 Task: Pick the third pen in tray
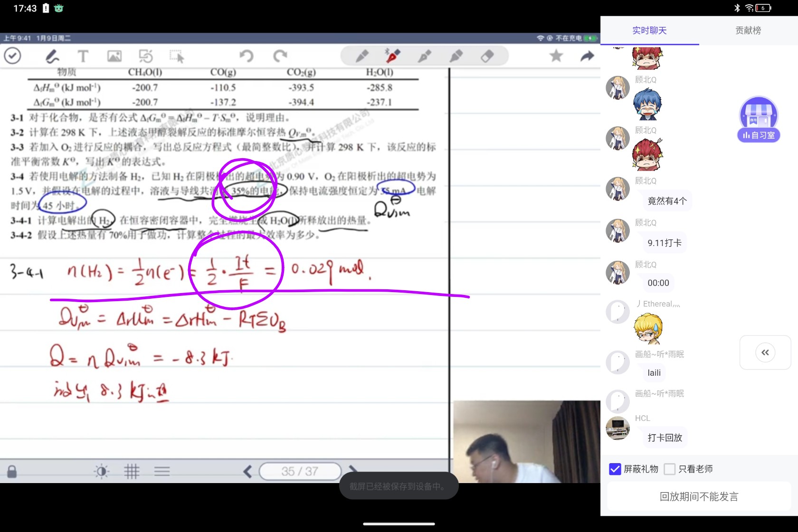(424, 56)
